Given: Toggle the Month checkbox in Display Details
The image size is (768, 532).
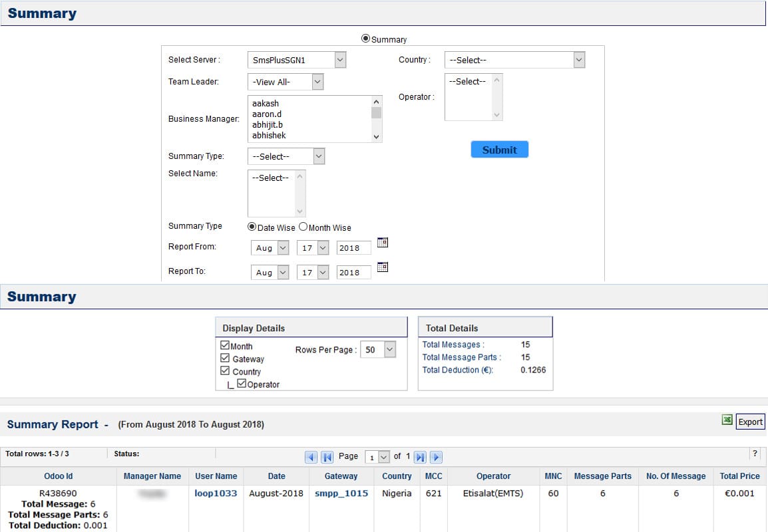Looking at the screenshot, I should (x=225, y=345).
